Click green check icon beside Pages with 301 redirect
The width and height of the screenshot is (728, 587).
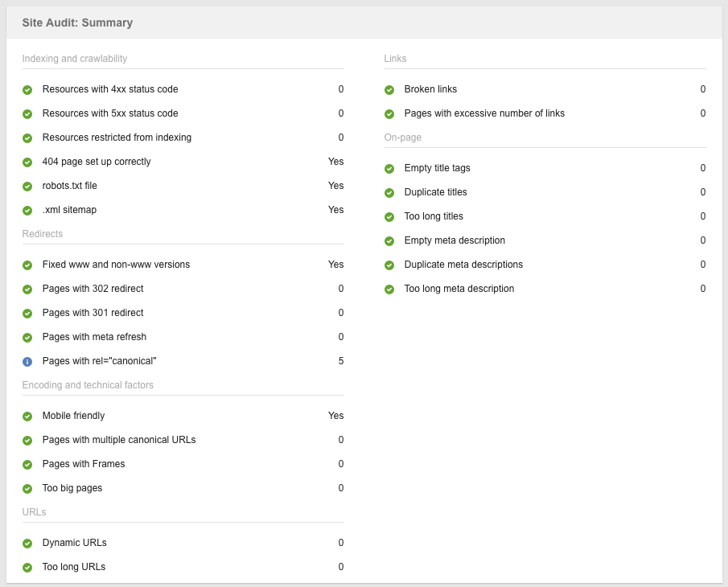point(27,314)
